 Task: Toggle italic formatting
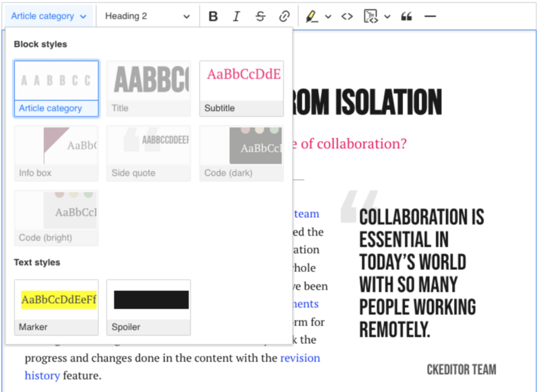coord(236,15)
